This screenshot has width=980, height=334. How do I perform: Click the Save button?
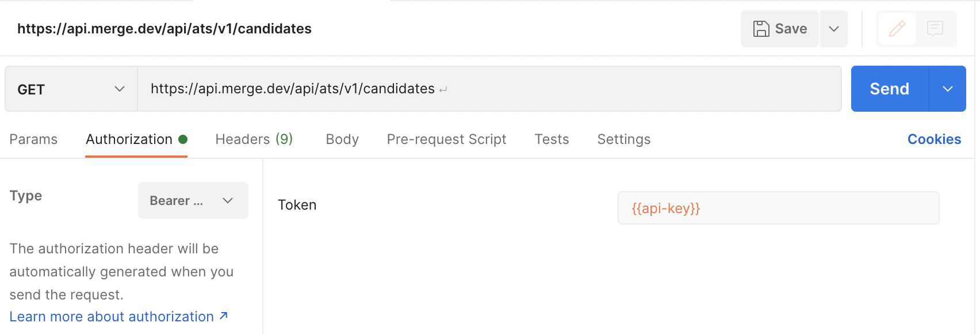[780, 29]
